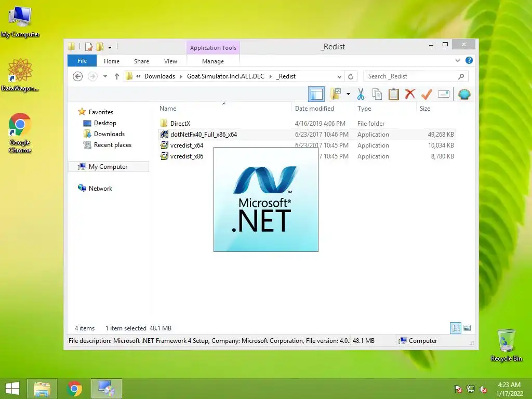Image resolution: width=532 pixels, height=399 pixels.
Task: Open the address bar history dropdown
Action: 339,76
